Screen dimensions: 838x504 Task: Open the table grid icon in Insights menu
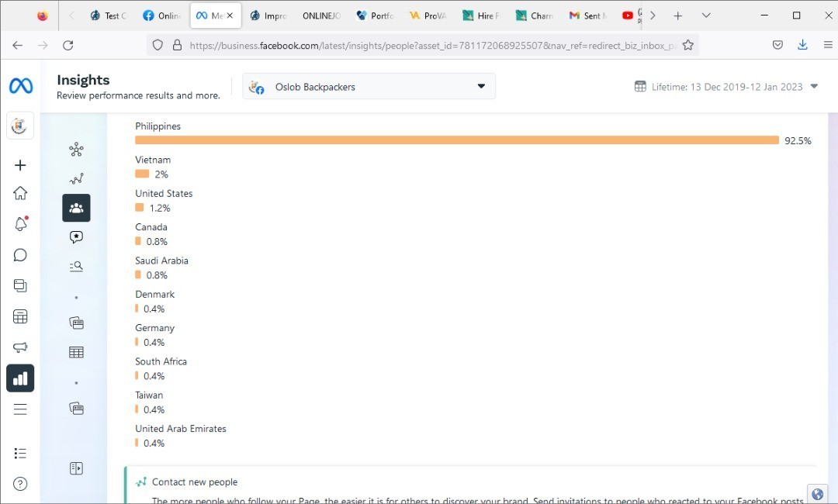[76, 352]
